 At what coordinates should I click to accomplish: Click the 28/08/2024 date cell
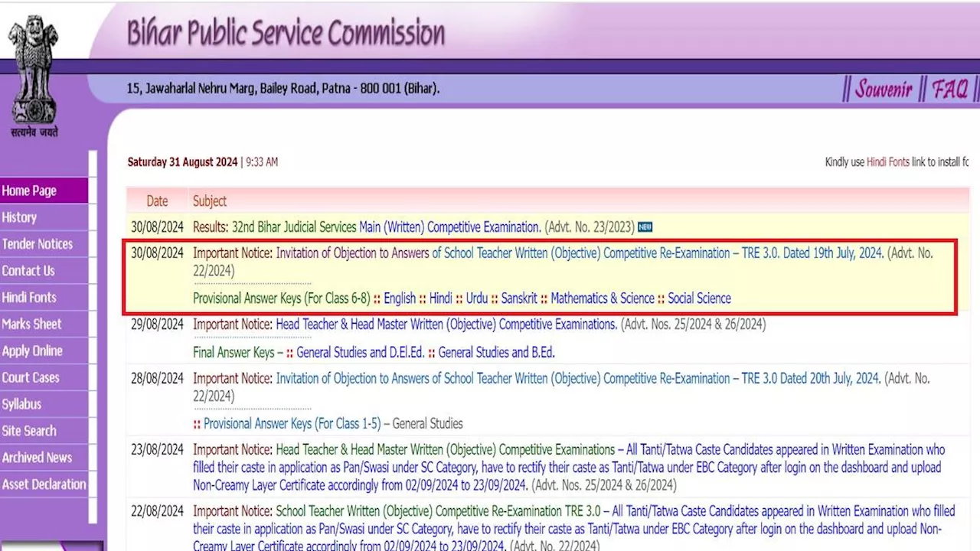click(x=157, y=379)
